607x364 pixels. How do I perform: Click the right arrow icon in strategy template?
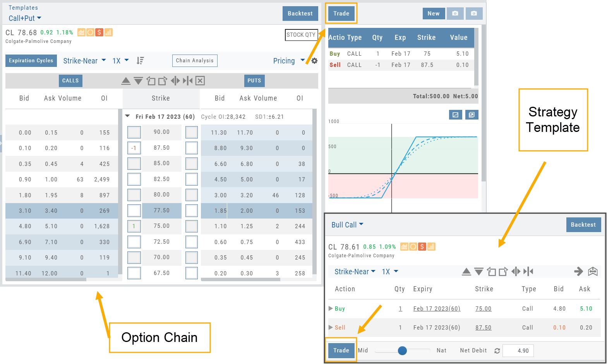click(578, 272)
